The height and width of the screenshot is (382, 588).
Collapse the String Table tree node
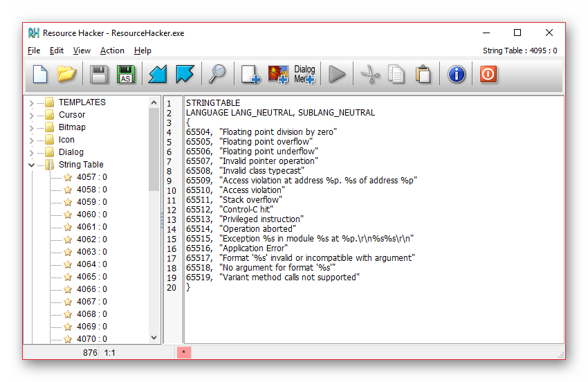(32, 165)
